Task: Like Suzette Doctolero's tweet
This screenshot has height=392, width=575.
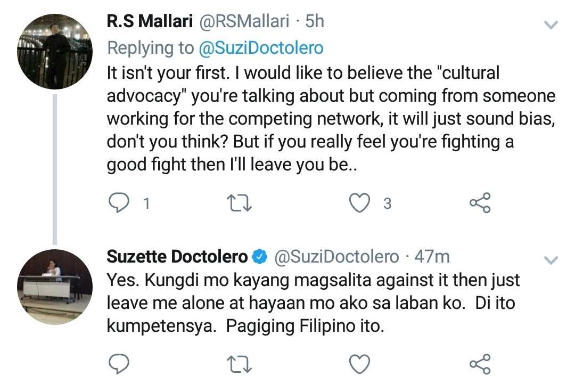Action: click(359, 364)
